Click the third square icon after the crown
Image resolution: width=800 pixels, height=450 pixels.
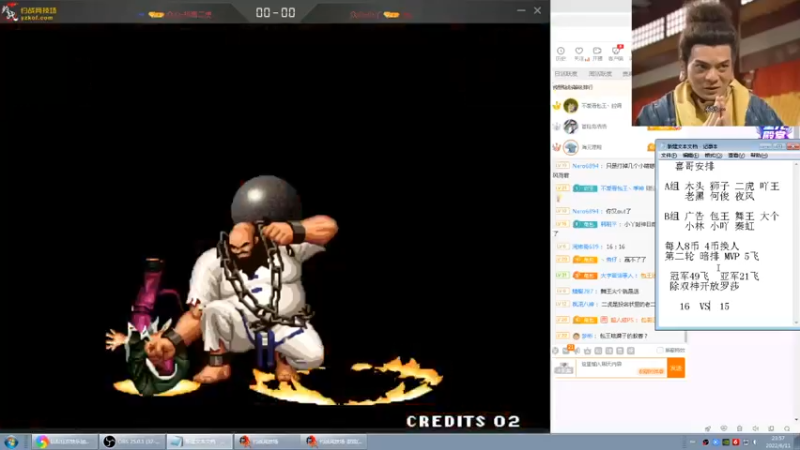click(x=620, y=351)
